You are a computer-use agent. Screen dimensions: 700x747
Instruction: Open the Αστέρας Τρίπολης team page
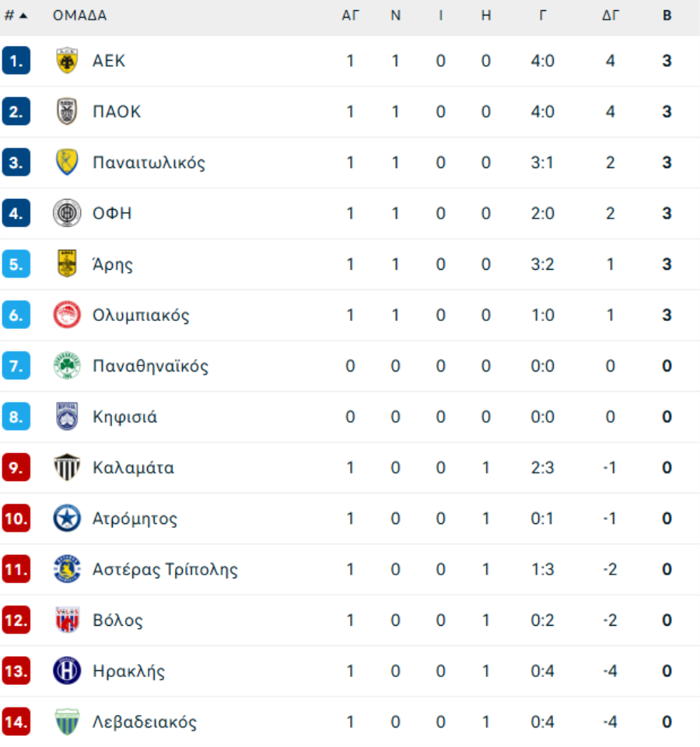point(165,570)
